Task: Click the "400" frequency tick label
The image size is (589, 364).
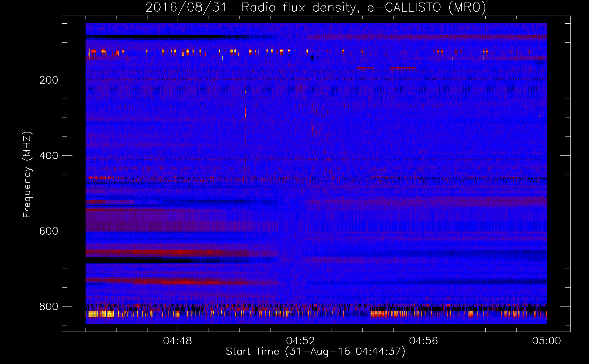Action: click(49, 156)
